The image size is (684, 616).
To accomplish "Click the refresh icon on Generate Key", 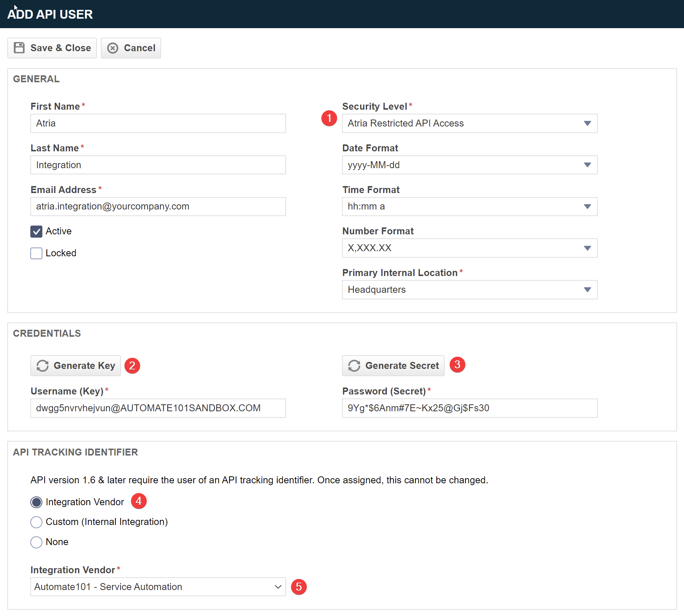I will tap(42, 366).
